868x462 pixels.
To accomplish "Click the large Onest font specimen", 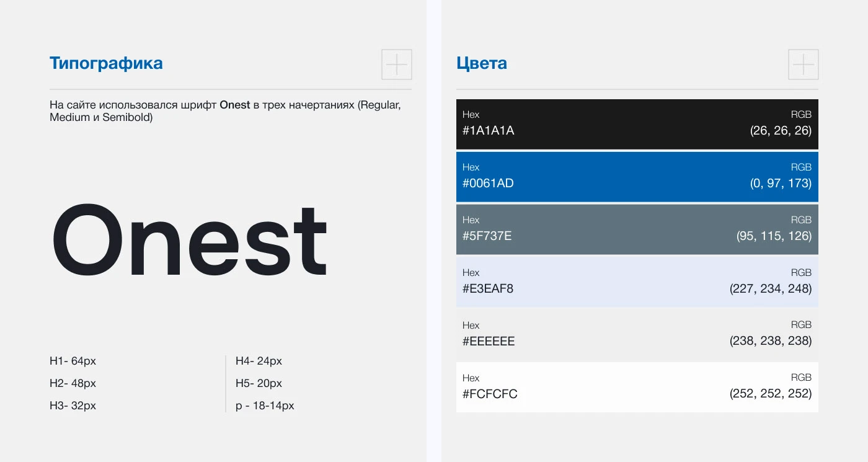I will click(189, 242).
